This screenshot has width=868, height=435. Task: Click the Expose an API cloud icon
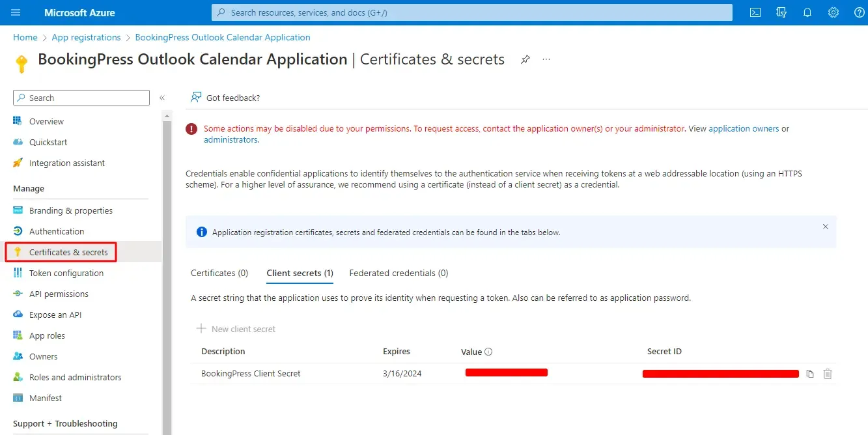point(18,315)
